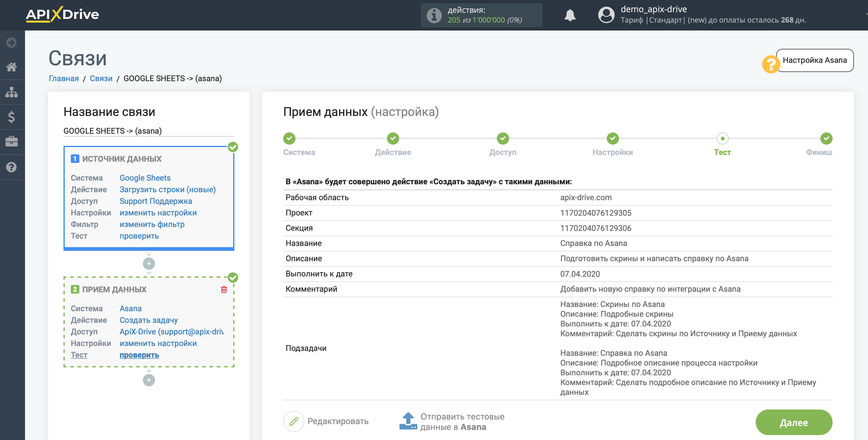This screenshot has width=868, height=440.
Task: Click изменить настройки in data source
Action: (158, 213)
